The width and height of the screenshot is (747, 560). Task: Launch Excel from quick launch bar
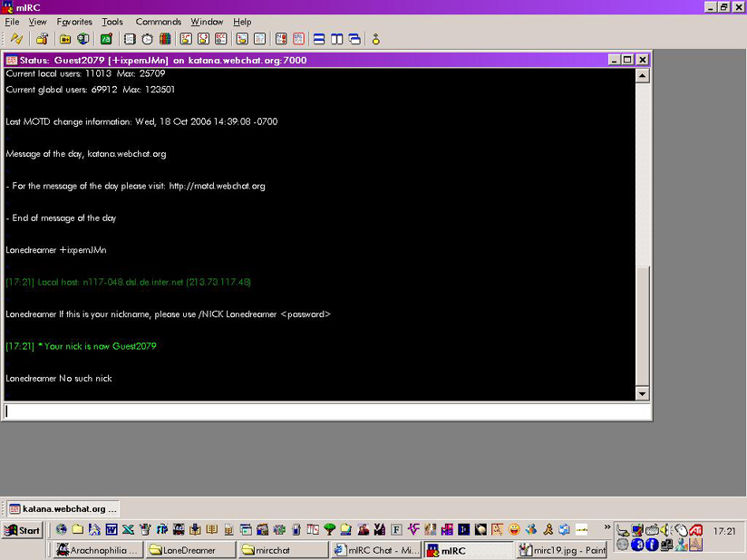coord(128,529)
